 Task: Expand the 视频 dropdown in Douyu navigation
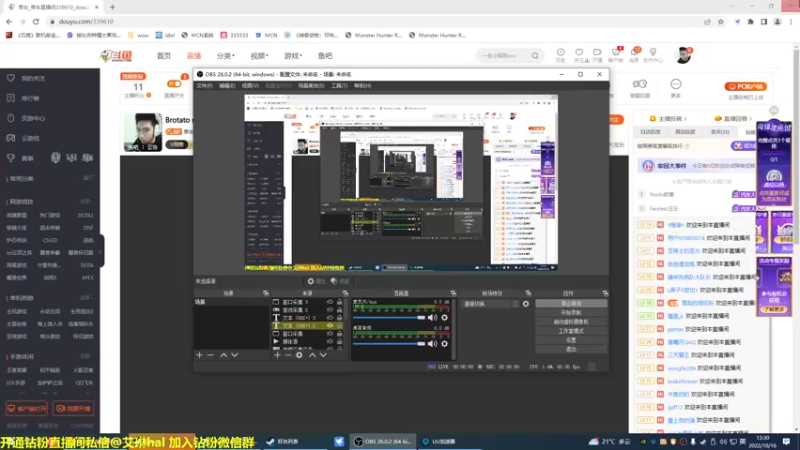(x=259, y=56)
